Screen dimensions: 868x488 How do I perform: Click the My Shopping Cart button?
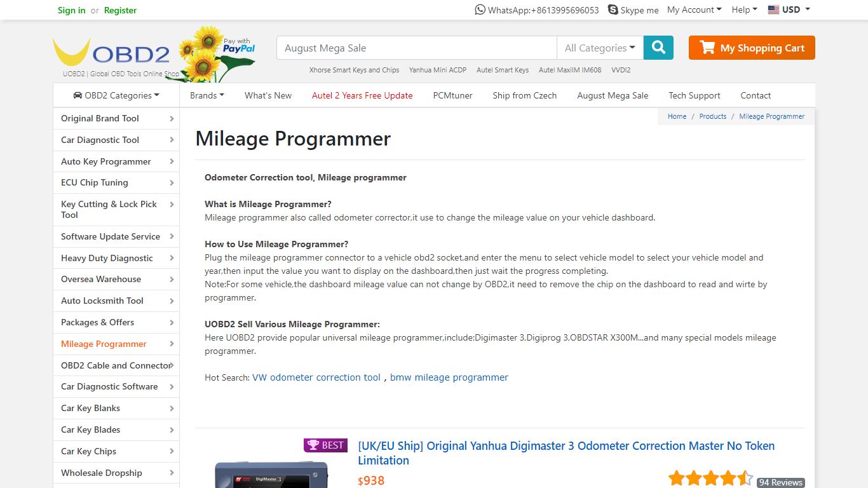(752, 48)
